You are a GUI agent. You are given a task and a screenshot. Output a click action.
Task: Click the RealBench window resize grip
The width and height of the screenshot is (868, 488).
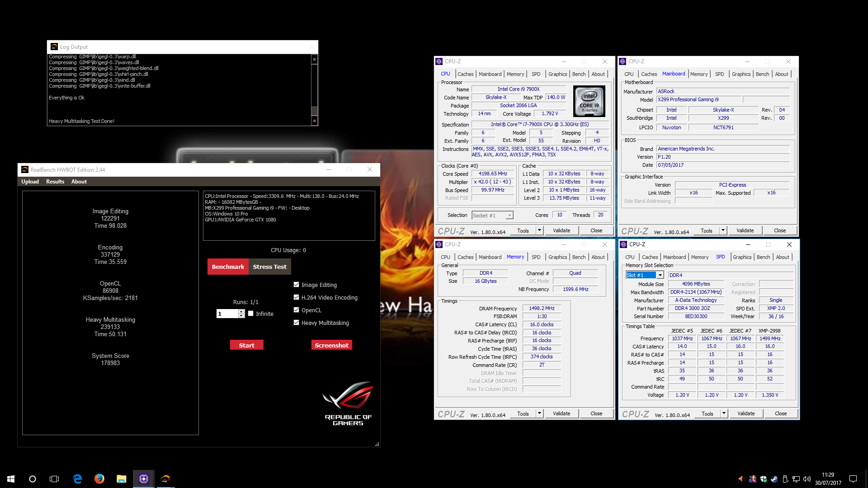click(377, 444)
